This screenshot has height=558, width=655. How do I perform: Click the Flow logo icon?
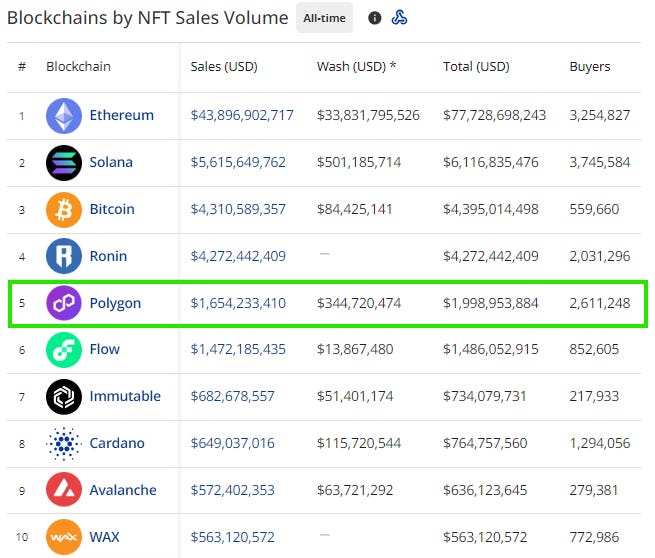tap(63, 350)
